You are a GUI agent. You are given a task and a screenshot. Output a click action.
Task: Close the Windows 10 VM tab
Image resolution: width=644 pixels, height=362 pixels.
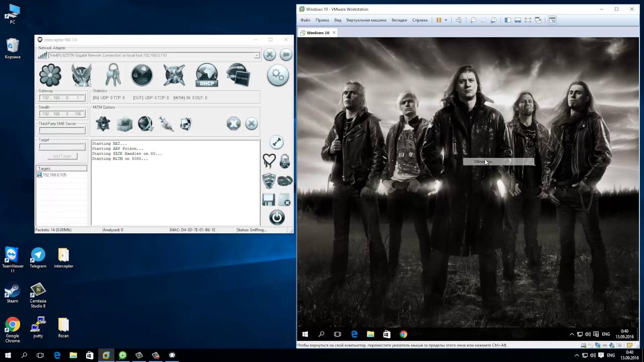[x=334, y=33]
